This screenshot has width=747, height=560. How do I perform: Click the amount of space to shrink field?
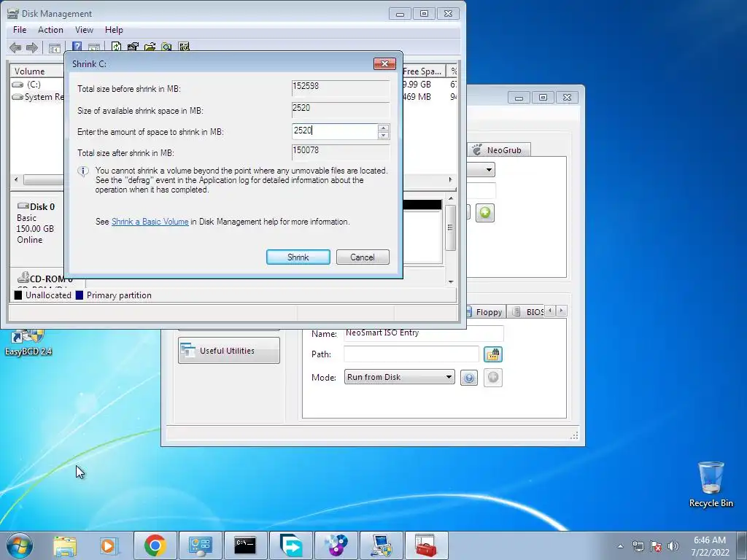(x=335, y=131)
